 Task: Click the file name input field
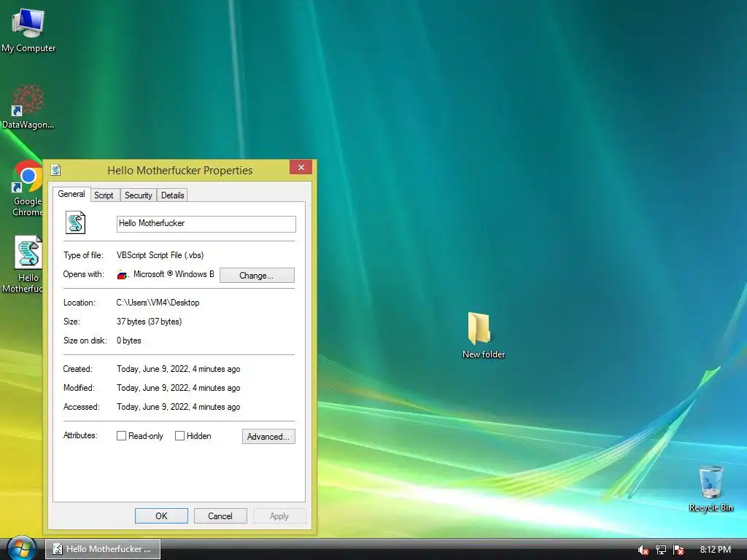pos(206,224)
